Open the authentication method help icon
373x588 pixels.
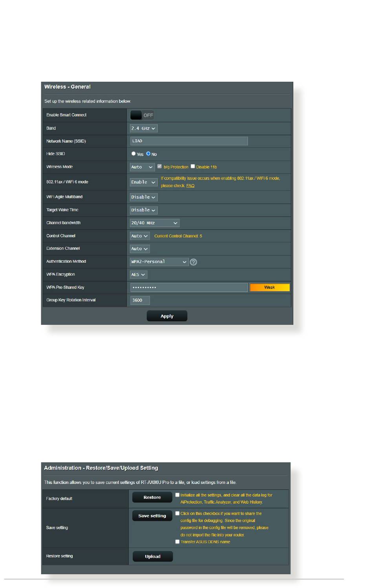point(193,262)
